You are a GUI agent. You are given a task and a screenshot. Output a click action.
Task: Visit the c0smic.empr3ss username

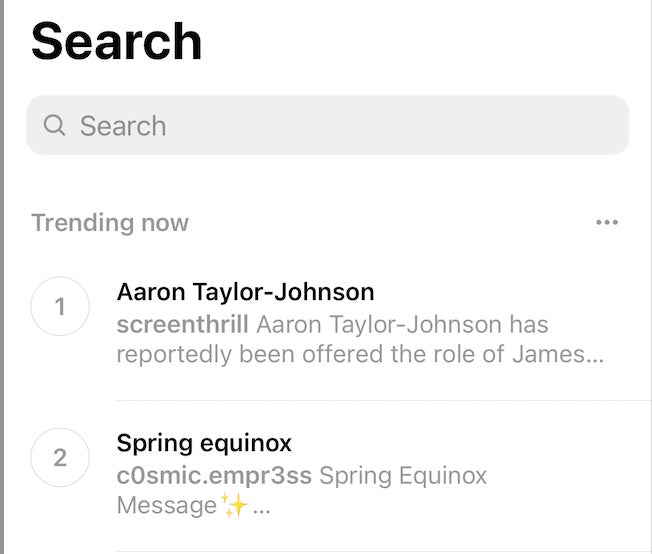[215, 475]
